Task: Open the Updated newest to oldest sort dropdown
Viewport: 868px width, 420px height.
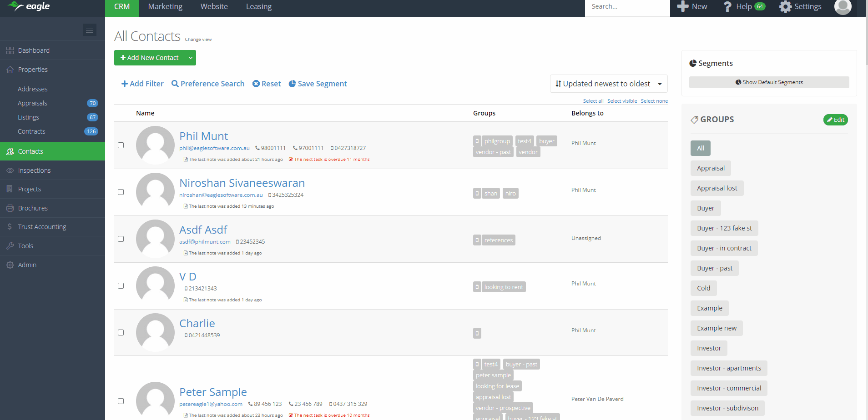Action: [608, 84]
